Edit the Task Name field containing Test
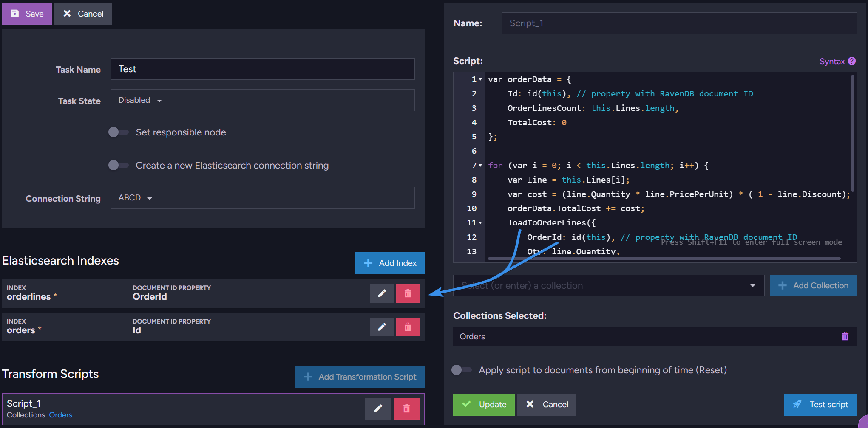 262,69
